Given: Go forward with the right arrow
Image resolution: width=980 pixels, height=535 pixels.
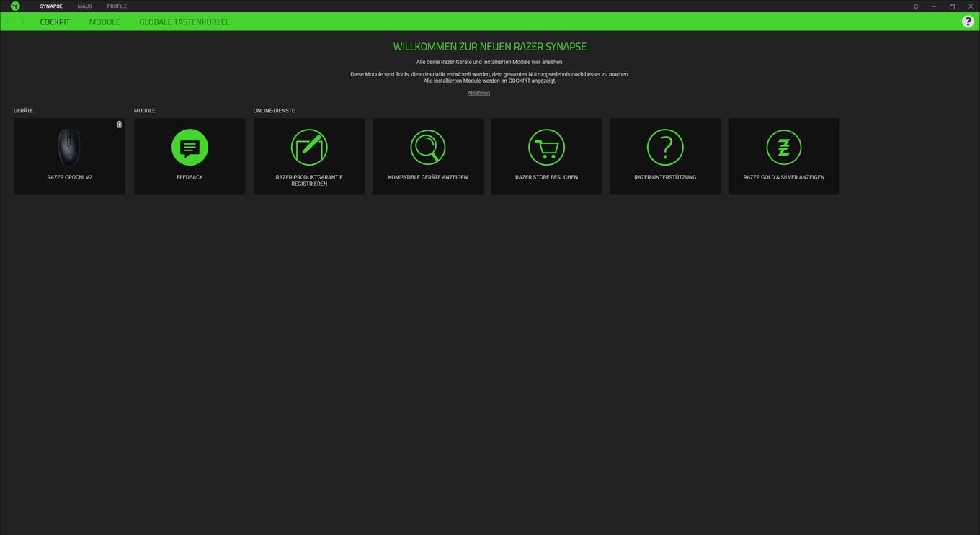Looking at the screenshot, I should click(22, 22).
